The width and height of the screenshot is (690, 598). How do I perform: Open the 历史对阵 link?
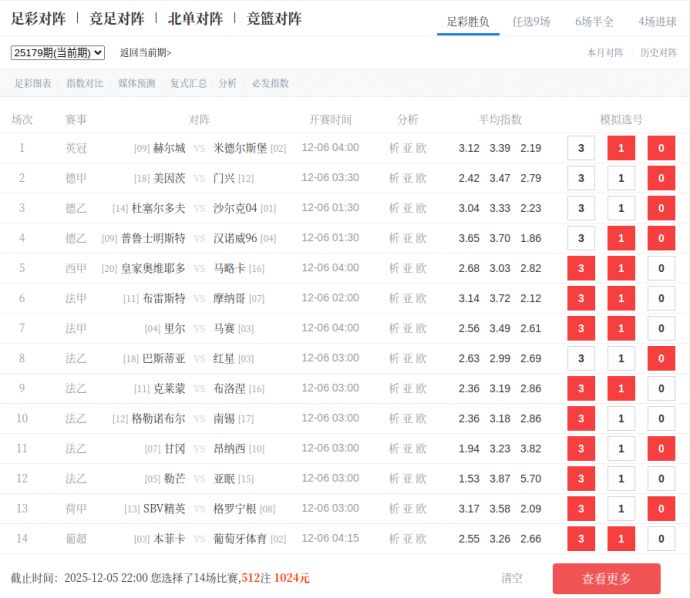point(658,53)
